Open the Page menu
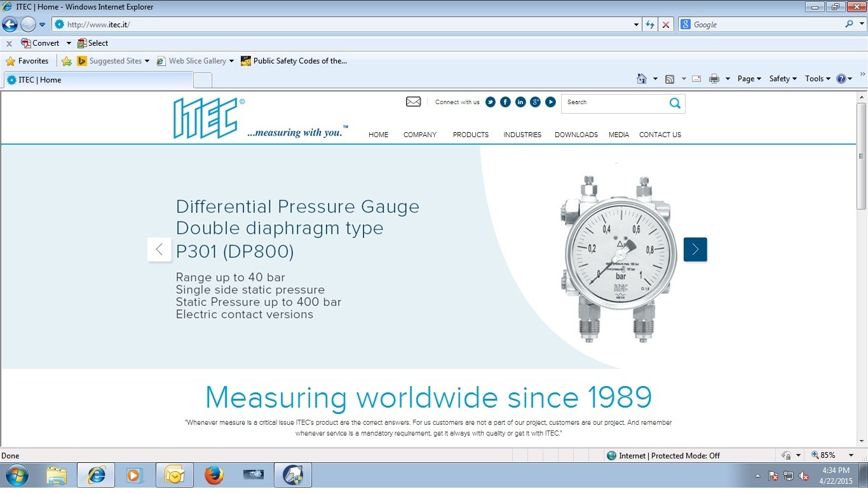Image resolution: width=868 pixels, height=494 pixels. coord(749,79)
